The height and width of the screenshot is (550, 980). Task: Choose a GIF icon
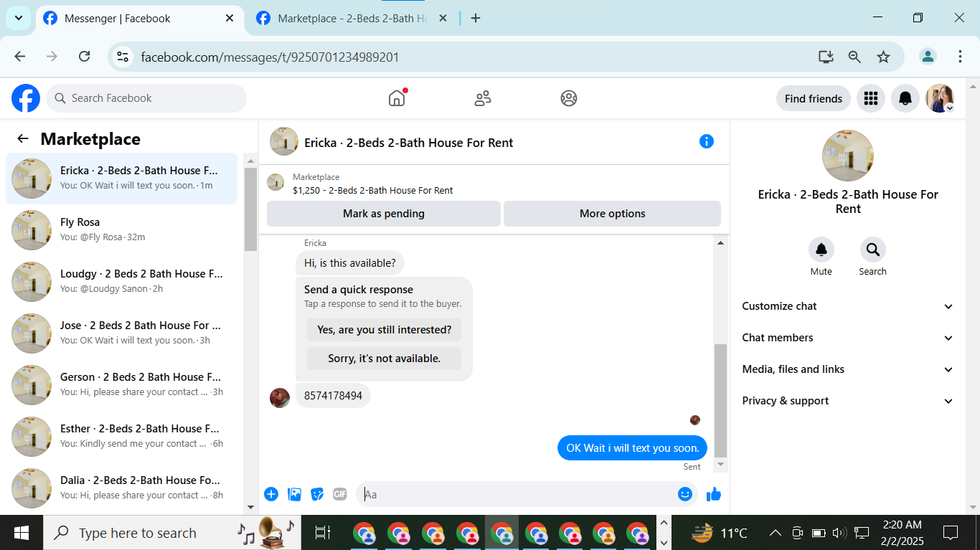(x=340, y=494)
